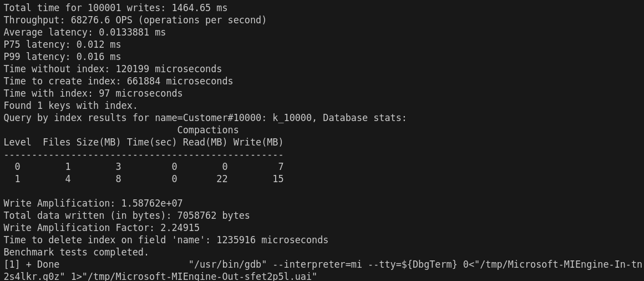Select the Average latency 0.0133881 ms text
Viewport: 644px width, 281px height.
pos(85,32)
